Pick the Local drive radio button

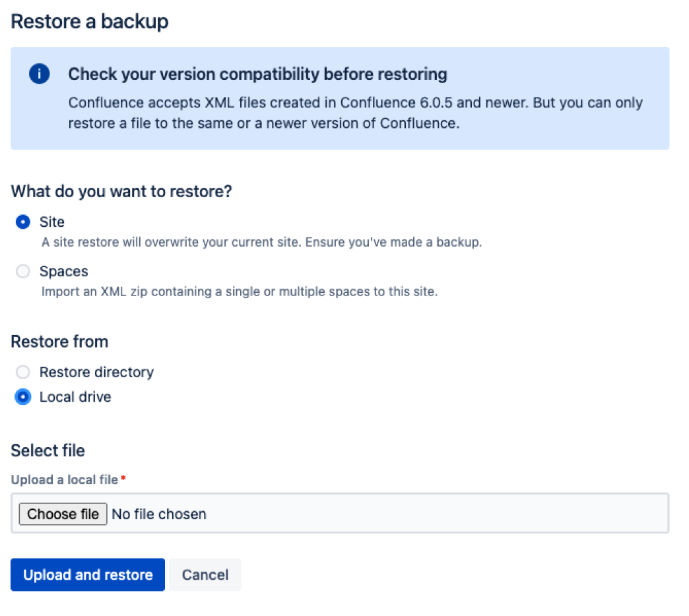23,397
